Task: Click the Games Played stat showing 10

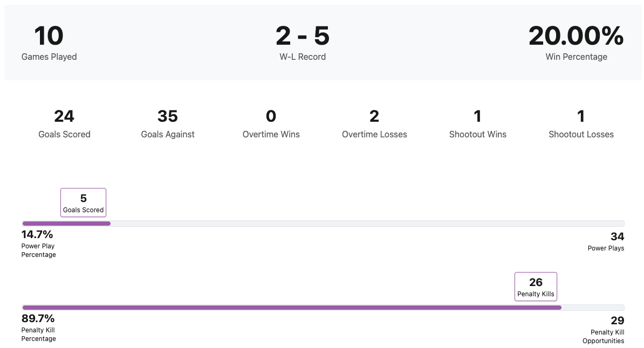Action: pyautogui.click(x=49, y=37)
